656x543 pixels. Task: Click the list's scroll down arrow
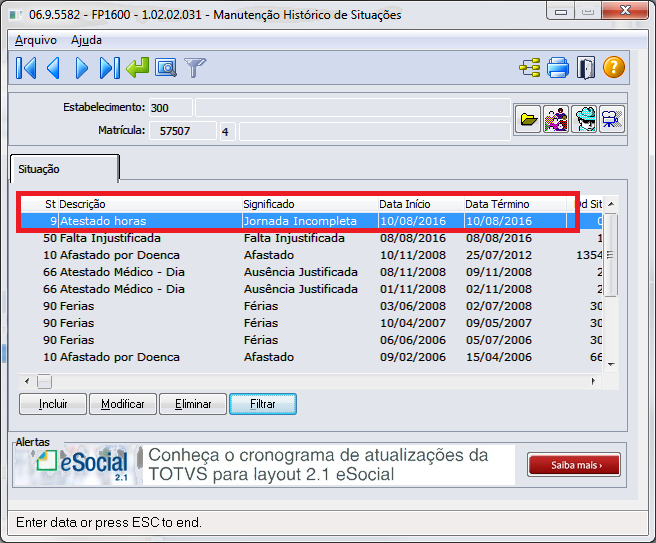611,364
